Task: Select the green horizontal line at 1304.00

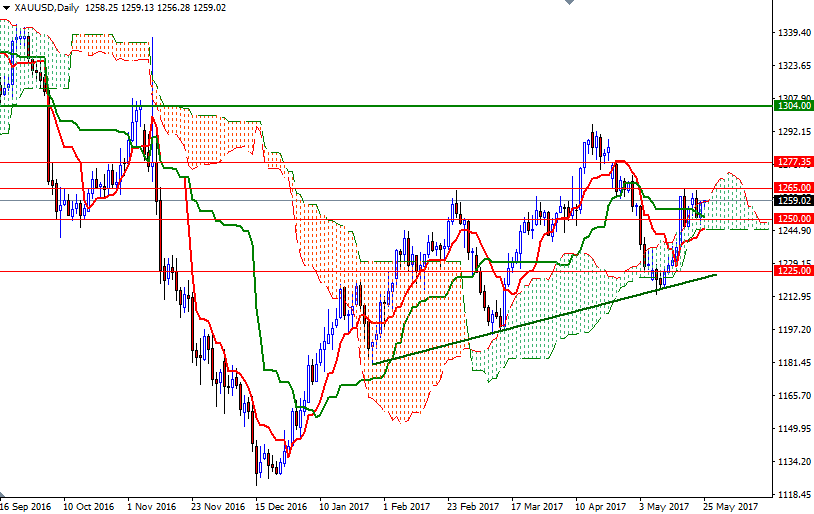Action: 386,106
